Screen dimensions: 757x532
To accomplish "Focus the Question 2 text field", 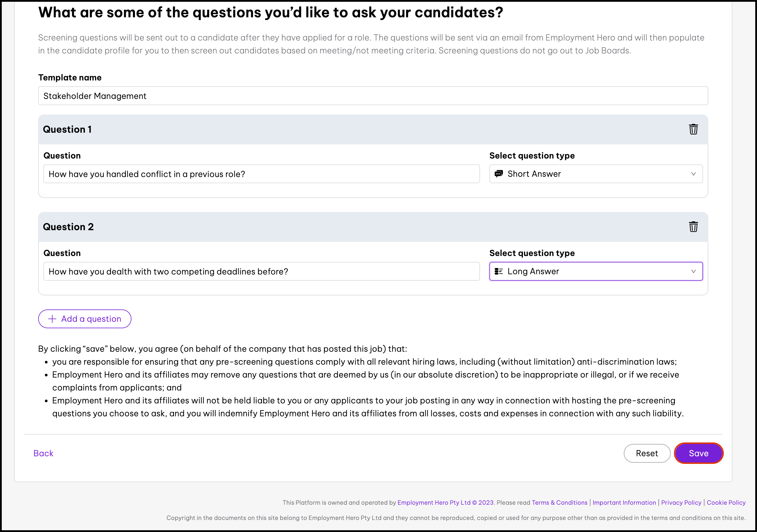I will [261, 271].
